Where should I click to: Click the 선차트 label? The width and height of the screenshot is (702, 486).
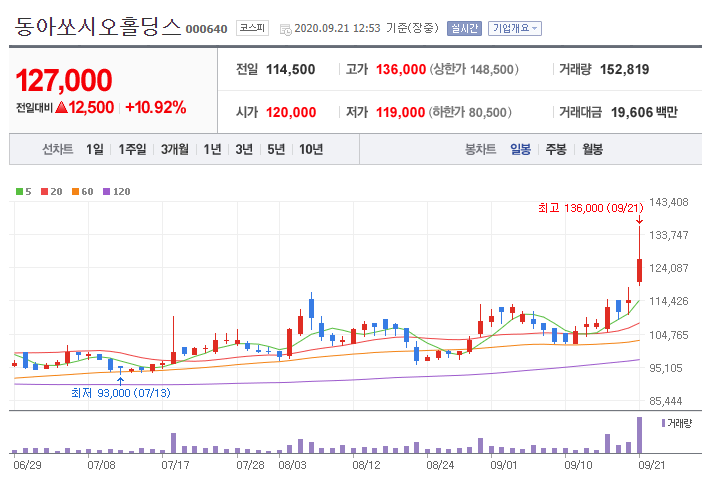pos(58,149)
